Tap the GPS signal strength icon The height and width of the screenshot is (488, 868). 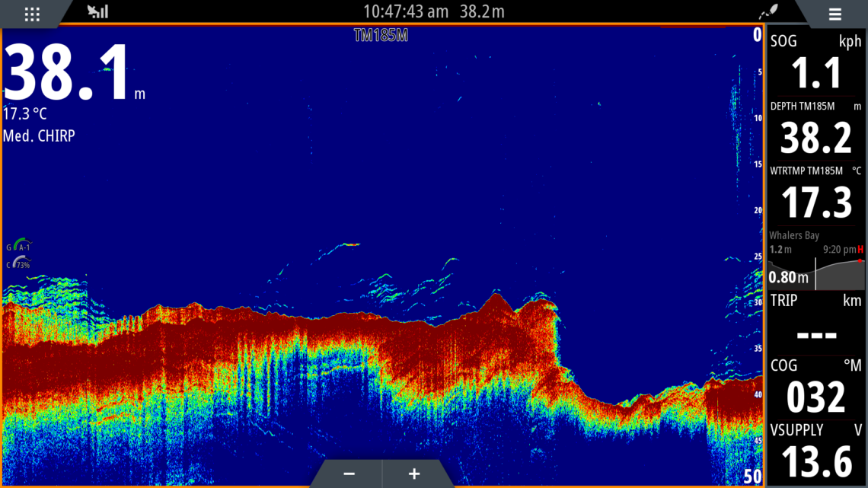97,11
